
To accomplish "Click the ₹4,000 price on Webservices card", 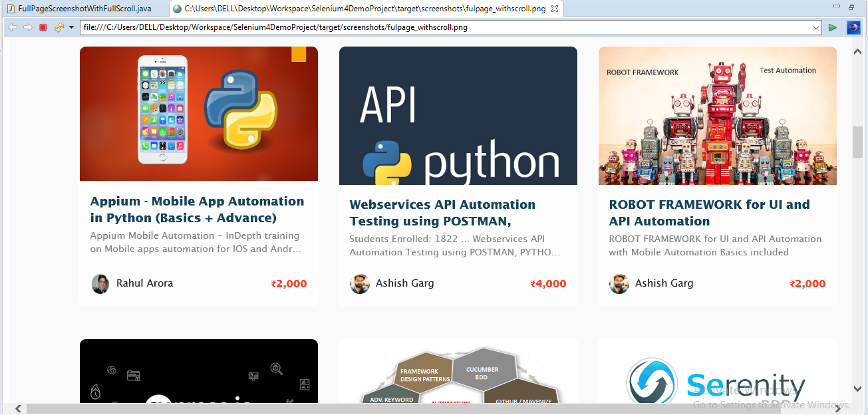I will pos(548,284).
